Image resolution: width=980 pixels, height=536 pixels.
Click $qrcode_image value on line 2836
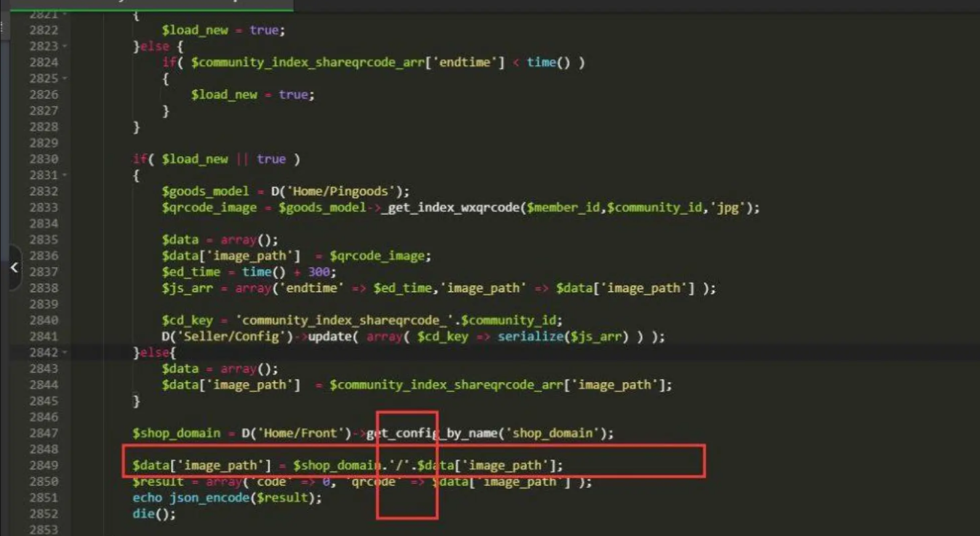[377, 256]
